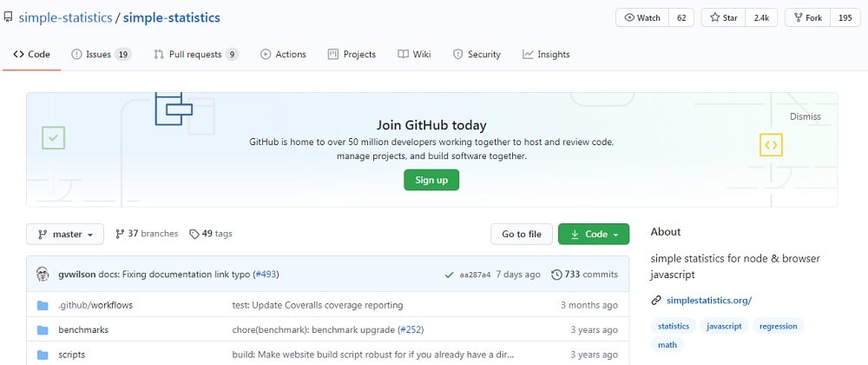Open the Insights tab
This screenshot has height=365, width=868.
click(546, 54)
